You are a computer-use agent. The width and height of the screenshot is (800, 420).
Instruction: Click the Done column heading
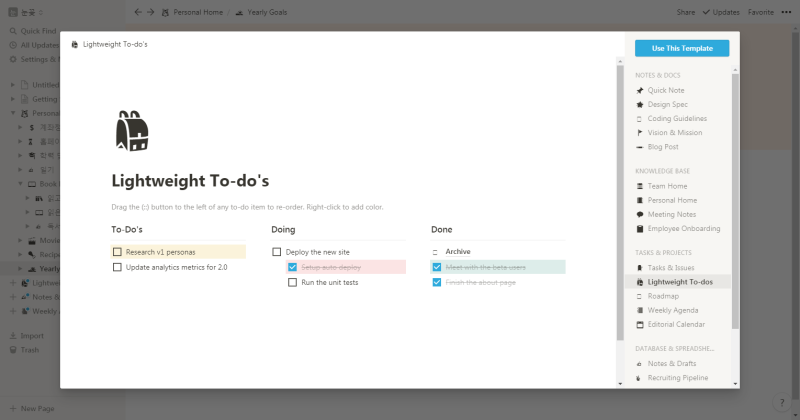tap(442, 230)
